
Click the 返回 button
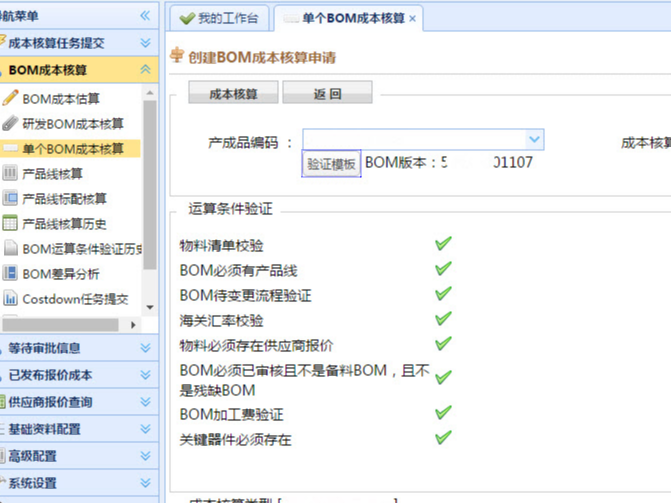pyautogui.click(x=327, y=92)
